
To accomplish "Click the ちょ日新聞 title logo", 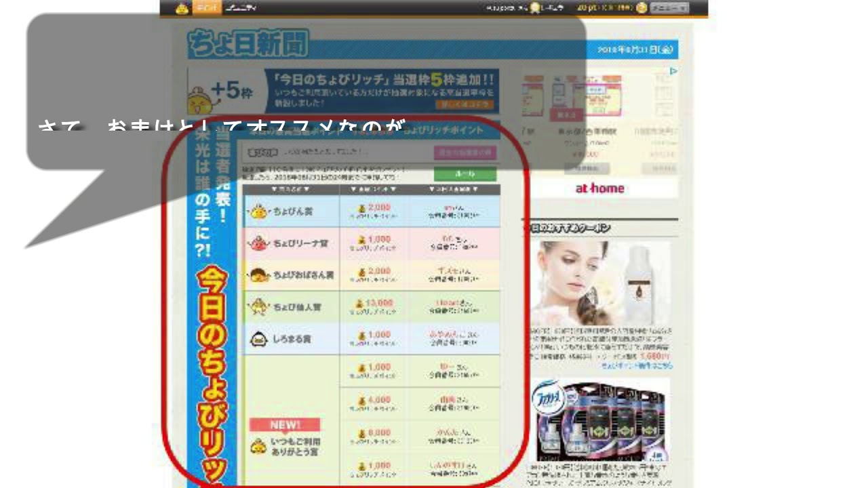I will [248, 43].
